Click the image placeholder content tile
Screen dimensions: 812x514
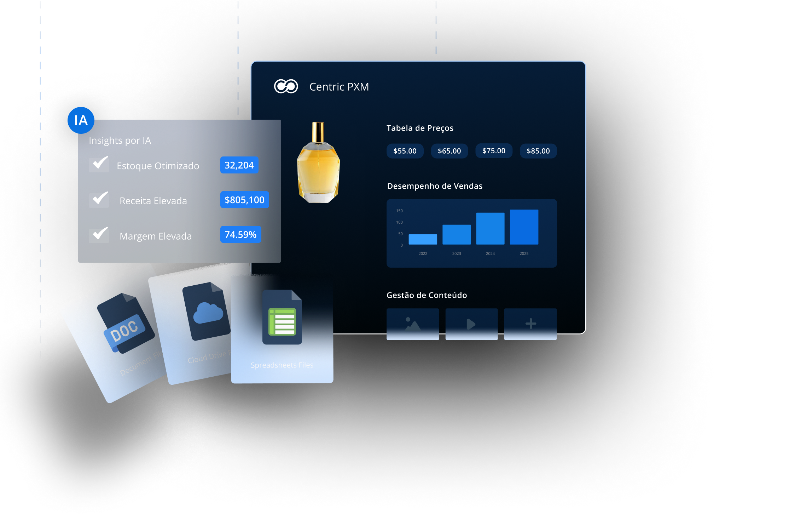413,324
